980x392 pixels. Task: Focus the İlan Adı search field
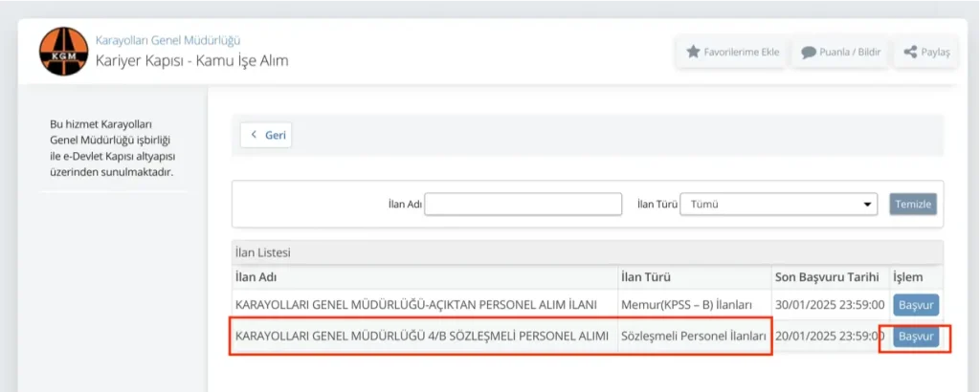(x=523, y=204)
